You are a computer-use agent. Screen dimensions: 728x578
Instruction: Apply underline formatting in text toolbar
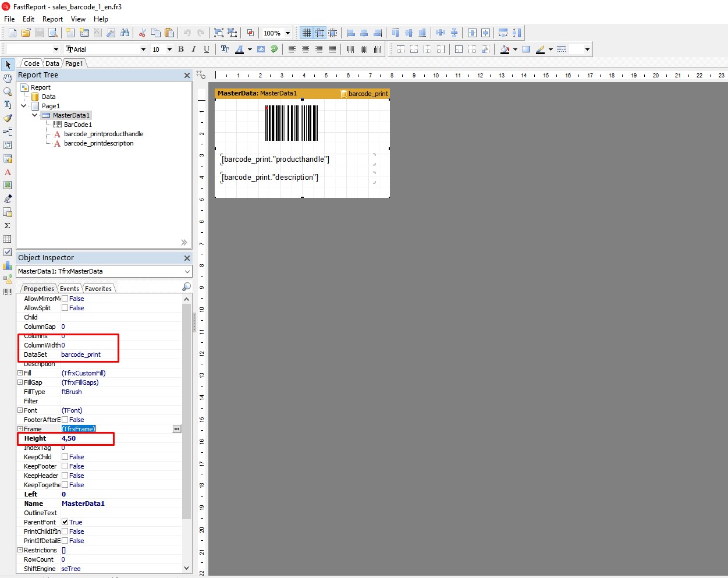click(x=207, y=49)
